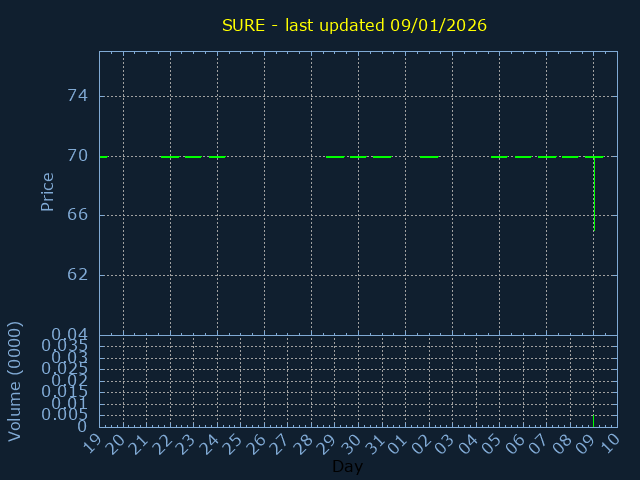The width and height of the screenshot is (640, 480).
Task: Click the 62 price tick label
Action: click(77, 275)
